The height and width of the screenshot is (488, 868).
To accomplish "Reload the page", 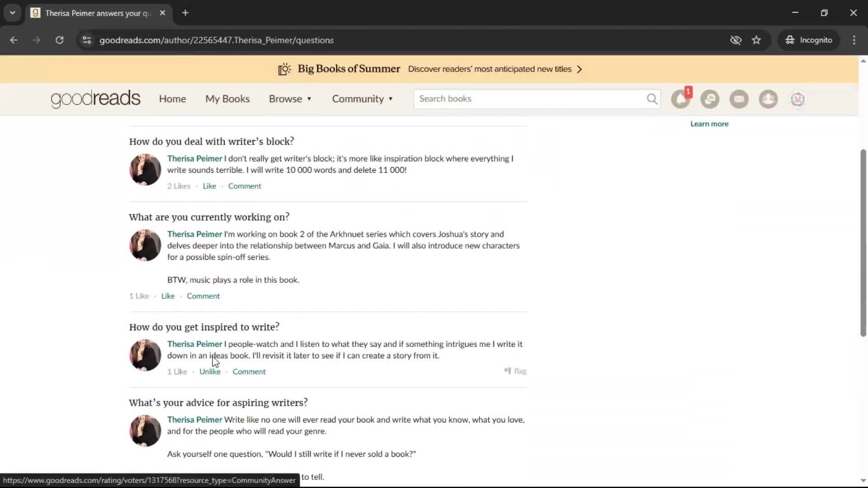I will [59, 40].
